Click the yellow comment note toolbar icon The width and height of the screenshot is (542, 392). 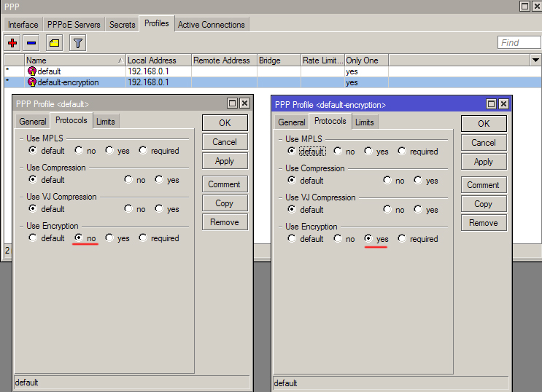(54, 43)
